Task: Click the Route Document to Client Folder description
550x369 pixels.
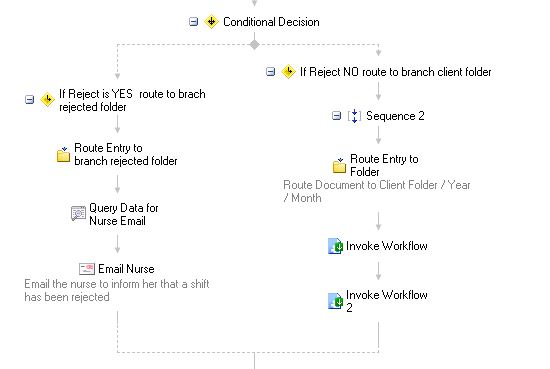Action: pos(377,191)
